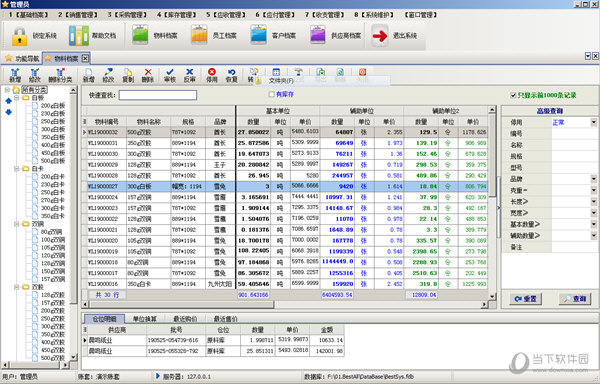Open 1【基础档案】 menu

(x=29, y=15)
